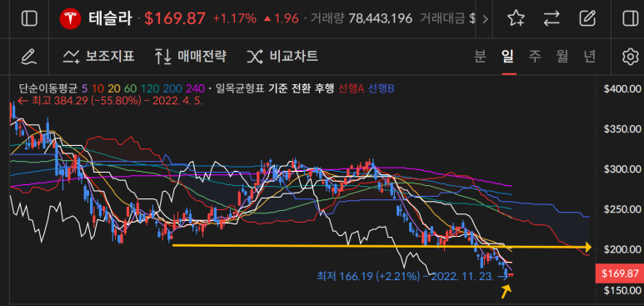Click the $400.00 price axis label
644x306 pixels.
[x=622, y=88]
